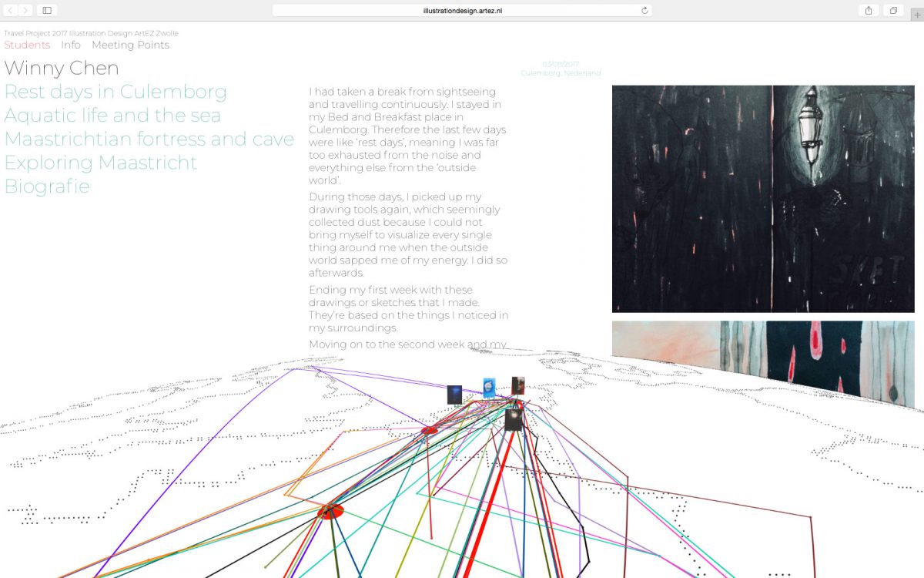Open the 'Exploring Maastricht' post
This screenshot has height=578, width=924.
pos(101,163)
